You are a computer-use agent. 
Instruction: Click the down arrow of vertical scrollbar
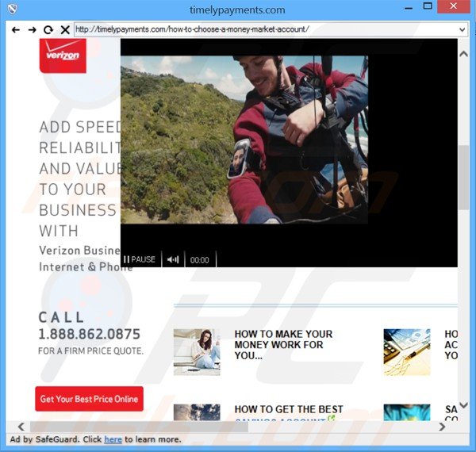[463, 405]
